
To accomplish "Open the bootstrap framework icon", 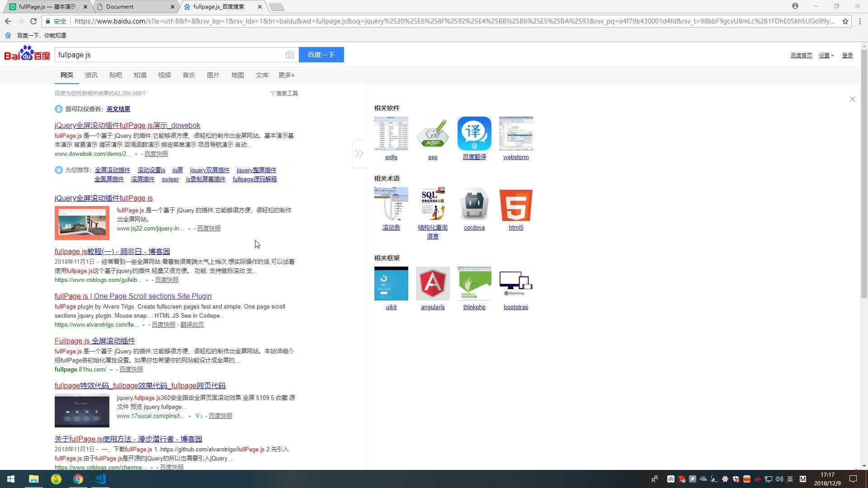I will 516,283.
